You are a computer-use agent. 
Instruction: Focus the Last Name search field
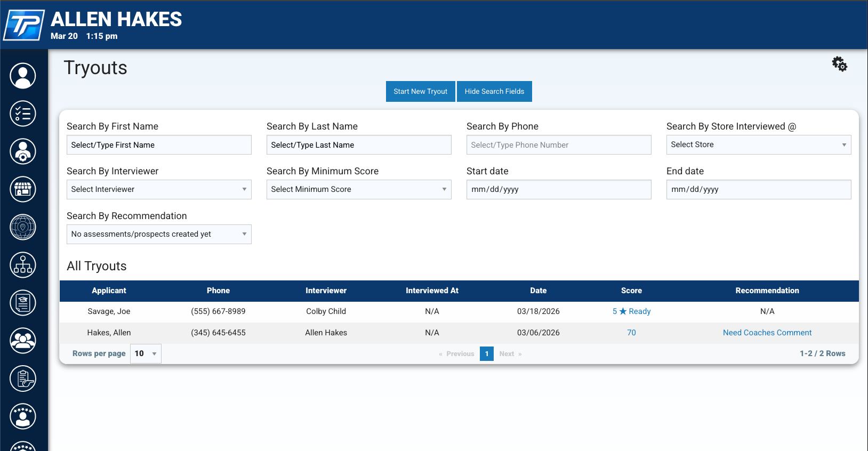pos(359,145)
